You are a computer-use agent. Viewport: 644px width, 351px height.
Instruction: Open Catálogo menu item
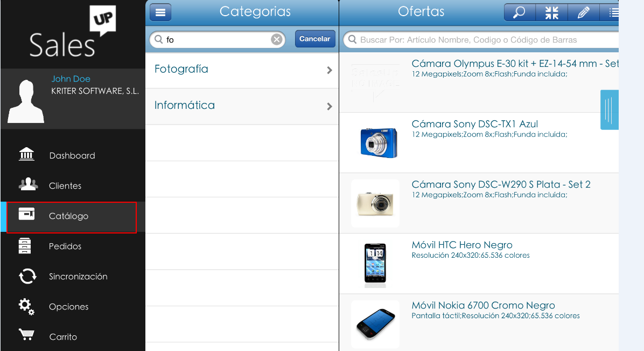[x=72, y=217]
